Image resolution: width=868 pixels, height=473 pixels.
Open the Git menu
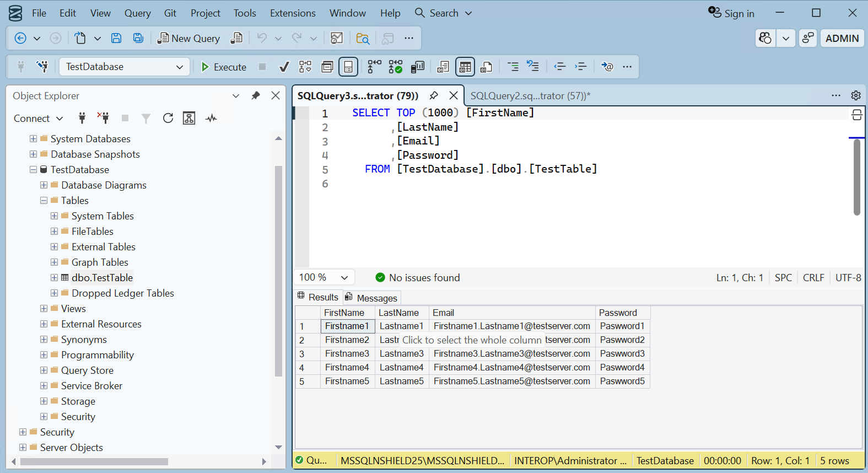point(170,13)
